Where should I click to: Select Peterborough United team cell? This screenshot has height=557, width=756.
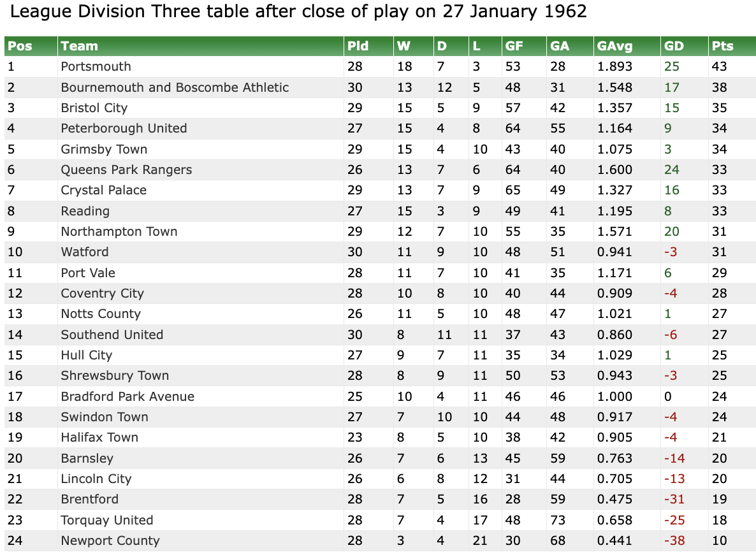click(124, 128)
